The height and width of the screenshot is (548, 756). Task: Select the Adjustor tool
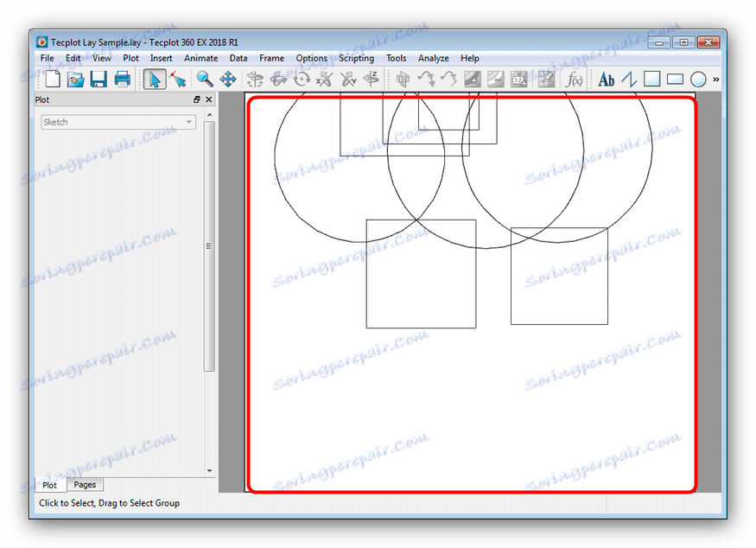tap(178, 80)
